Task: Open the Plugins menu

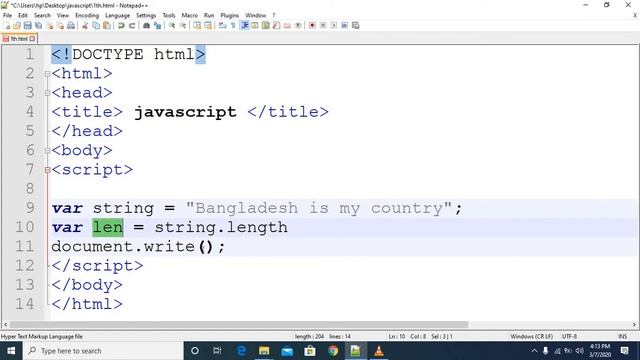Action: pos(229,16)
